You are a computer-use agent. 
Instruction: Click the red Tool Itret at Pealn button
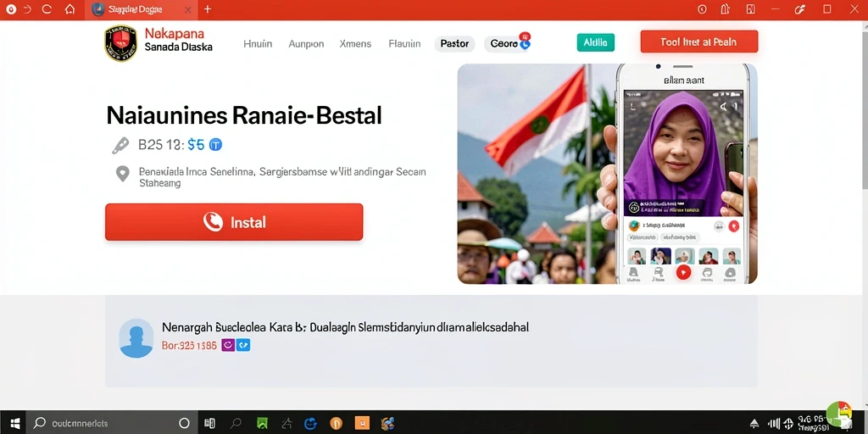[699, 42]
